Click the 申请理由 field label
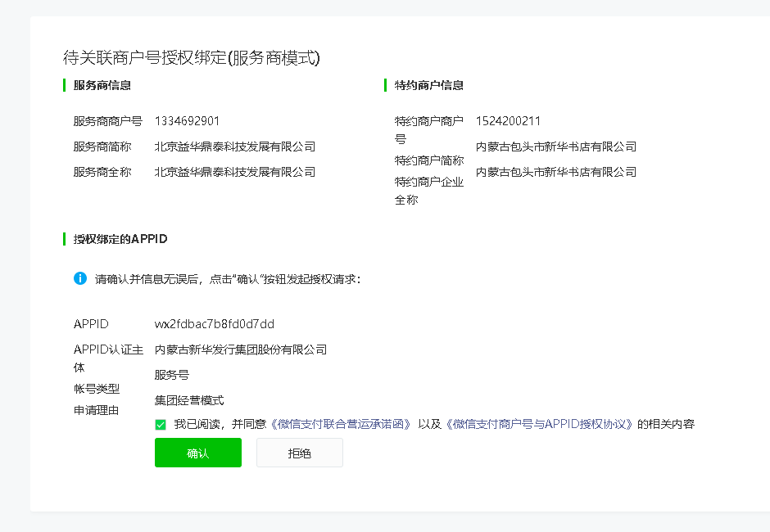This screenshot has height=532, width=770. click(96, 410)
